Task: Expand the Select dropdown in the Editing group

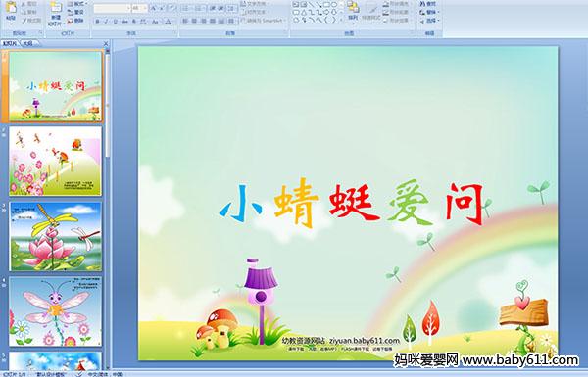Action: [x=429, y=21]
